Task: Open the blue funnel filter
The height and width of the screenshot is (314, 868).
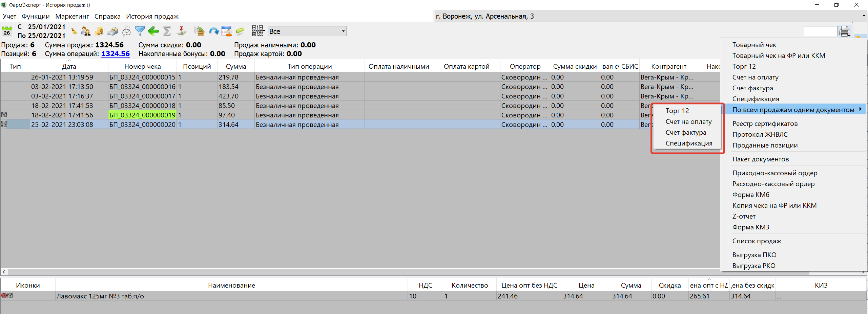Action: tap(140, 31)
